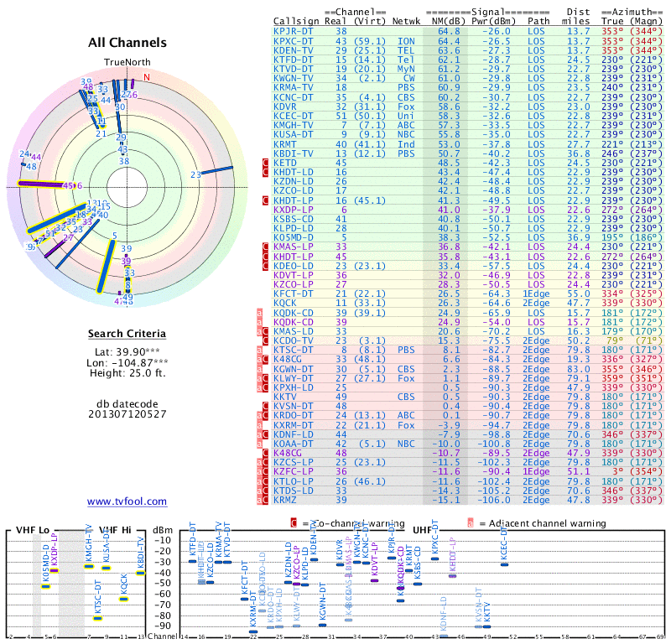Click the co-channel warning icon beside KZFC-LP
Image resolution: width=671 pixels, height=644 pixels.
[x=266, y=471]
